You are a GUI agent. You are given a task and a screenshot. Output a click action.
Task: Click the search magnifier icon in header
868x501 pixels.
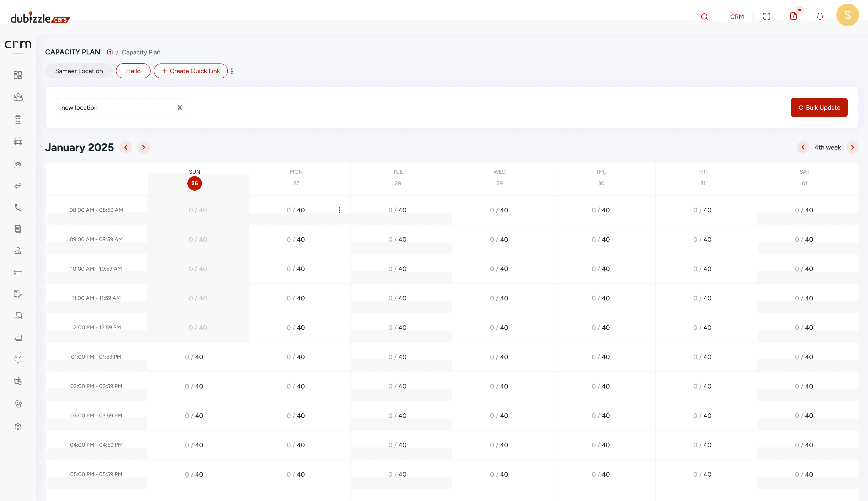tap(704, 16)
